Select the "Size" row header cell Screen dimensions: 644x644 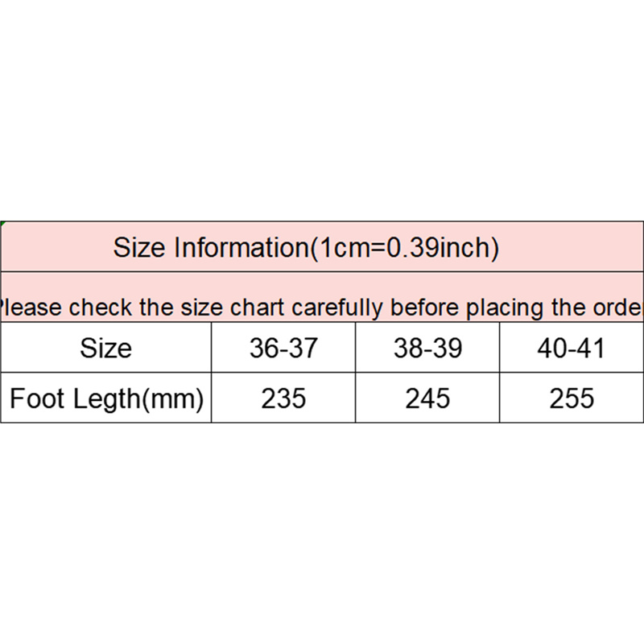coord(105,349)
